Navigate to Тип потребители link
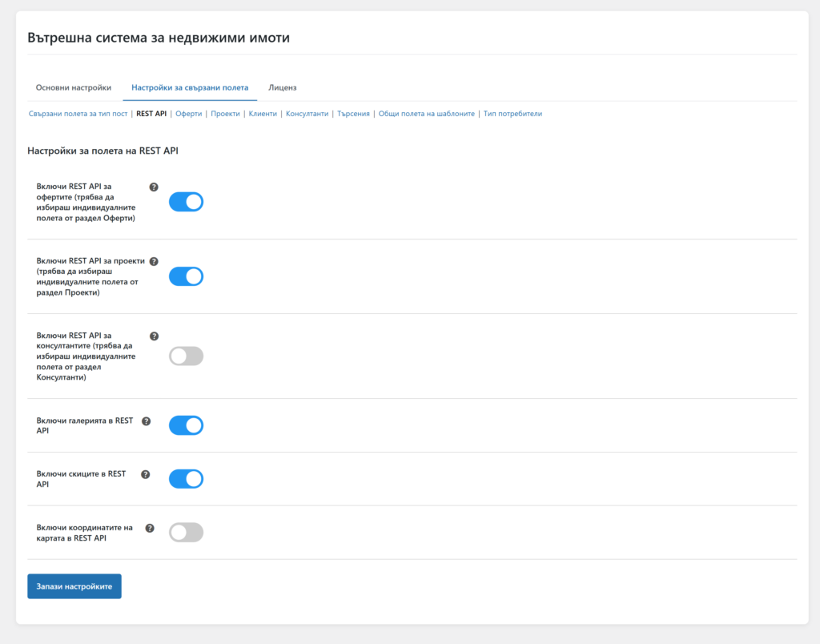The width and height of the screenshot is (820, 644). pyautogui.click(x=512, y=114)
